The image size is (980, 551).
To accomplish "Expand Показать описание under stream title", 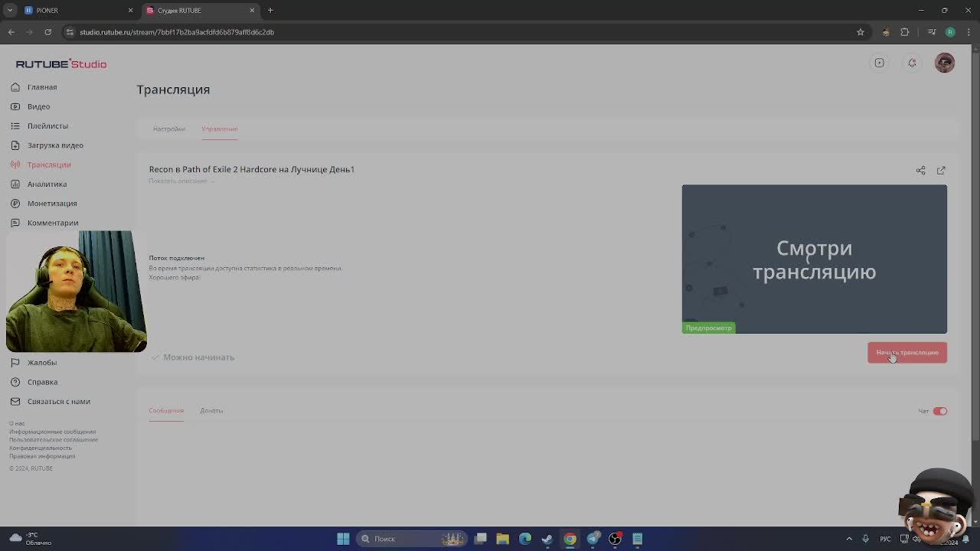I will [181, 181].
